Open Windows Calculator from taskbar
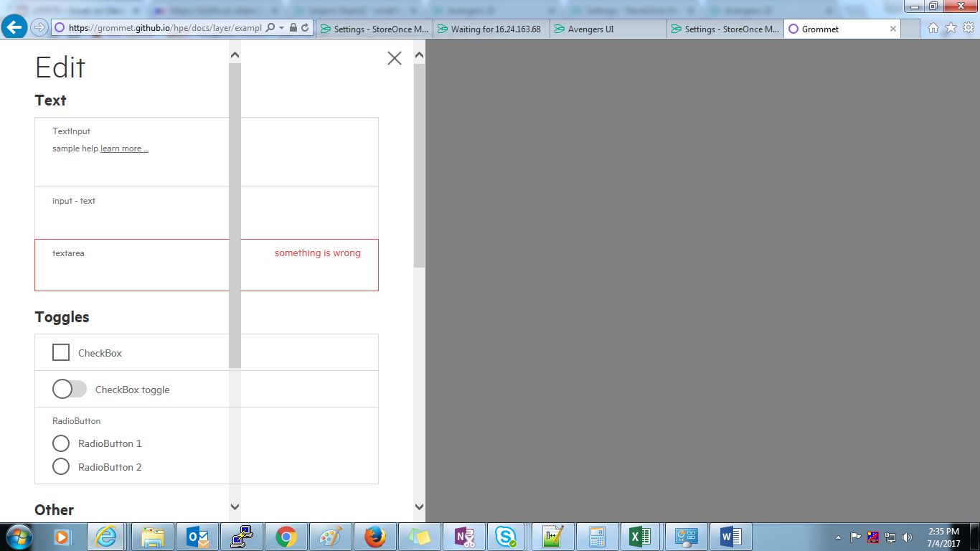Viewport: 980px width, 551px height. pos(596,537)
